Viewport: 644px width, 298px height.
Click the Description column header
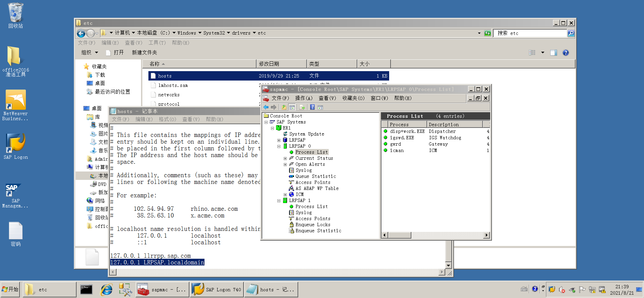click(x=455, y=125)
